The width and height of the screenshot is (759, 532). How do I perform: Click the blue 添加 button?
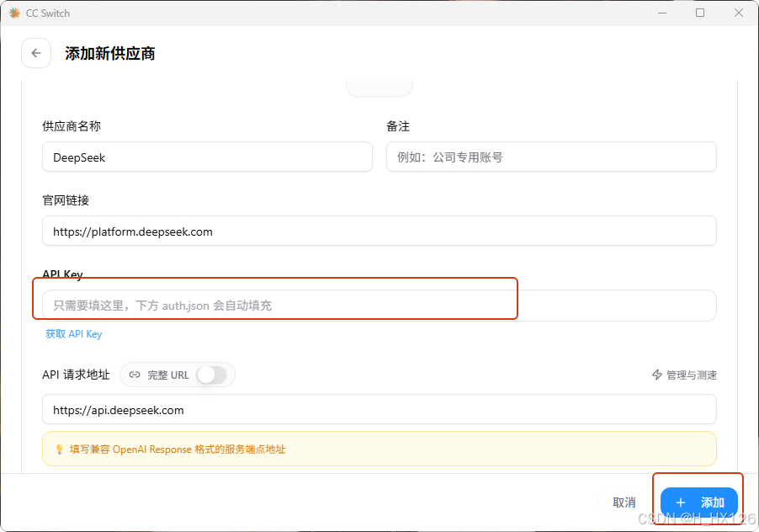coord(699,503)
